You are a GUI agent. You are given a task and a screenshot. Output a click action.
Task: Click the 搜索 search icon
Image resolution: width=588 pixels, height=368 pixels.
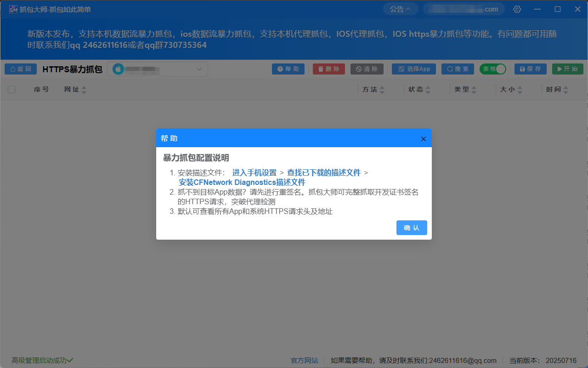pos(458,69)
